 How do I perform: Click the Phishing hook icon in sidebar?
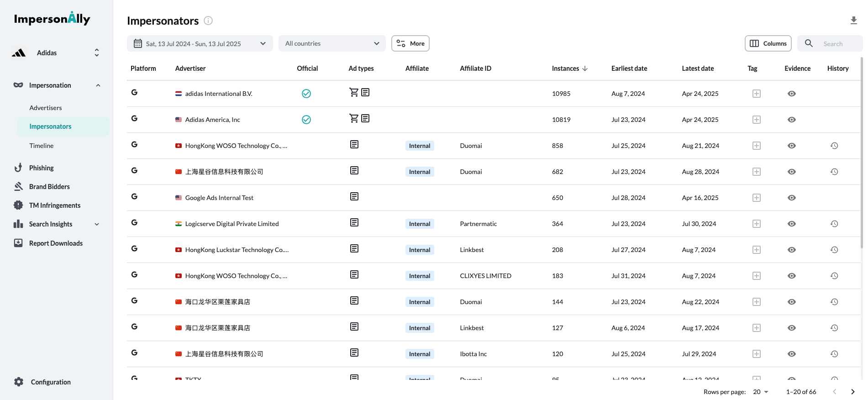tap(18, 168)
